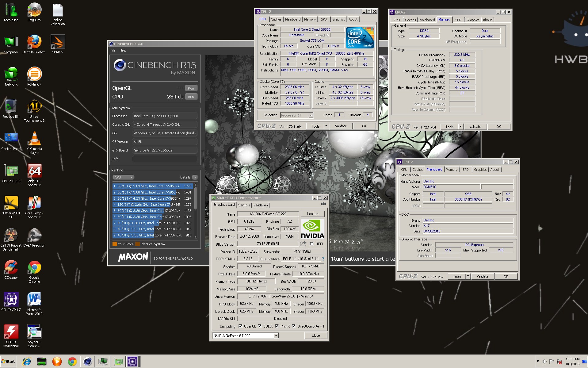The image size is (588, 368).
Task: Open Unreal Tournament 3 shortcut
Action: coord(34,111)
